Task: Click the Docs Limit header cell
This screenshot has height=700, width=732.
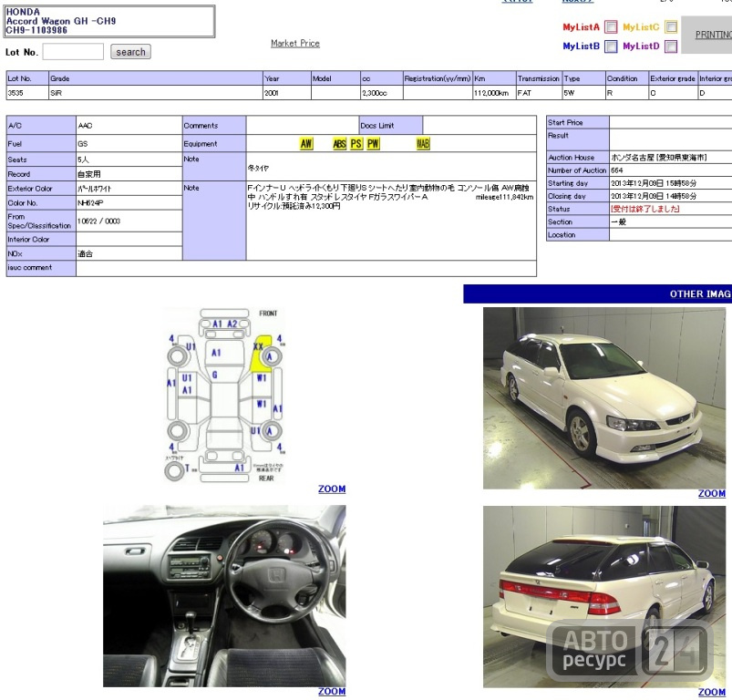Action: [x=391, y=126]
